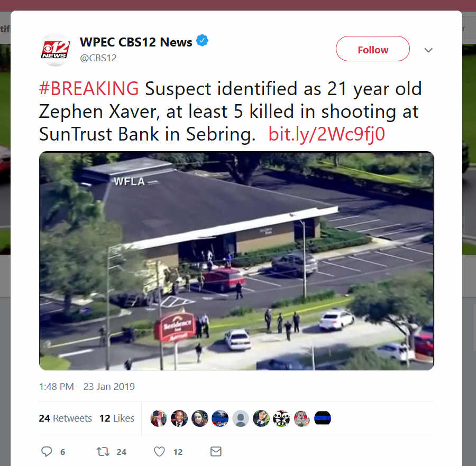Like the tweet with heart icon

[x=159, y=451]
